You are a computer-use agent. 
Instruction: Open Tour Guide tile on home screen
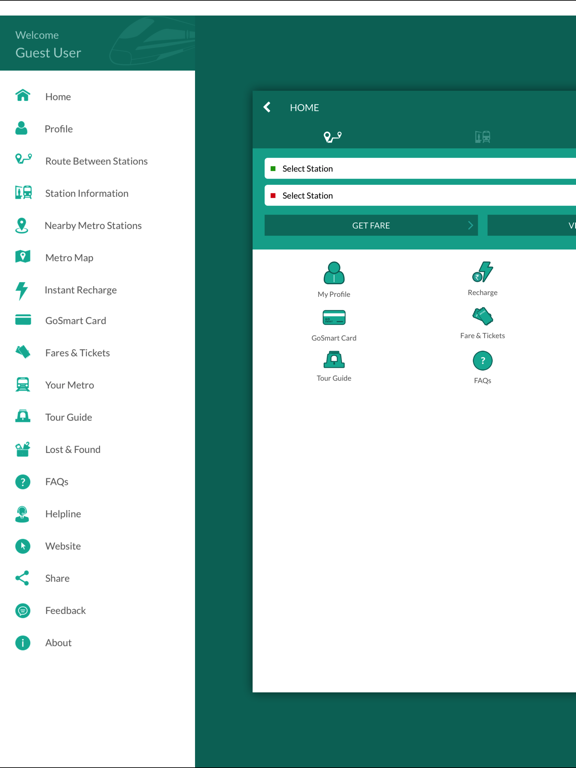click(x=334, y=366)
